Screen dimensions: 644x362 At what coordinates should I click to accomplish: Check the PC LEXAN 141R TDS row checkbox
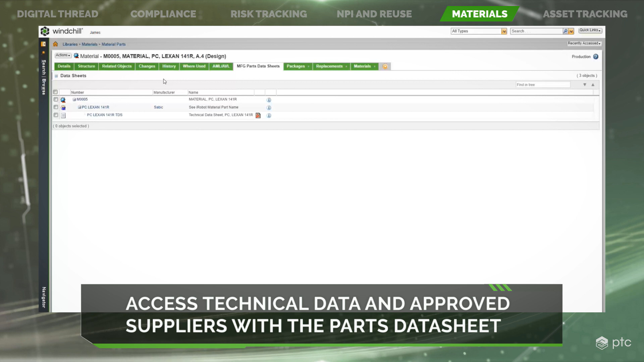pyautogui.click(x=56, y=115)
